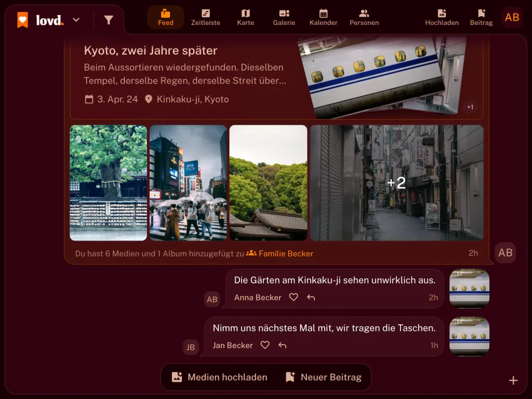The height and width of the screenshot is (399, 532).
Task: Open the train thumbnail beside Anna Becker's comment
Action: pos(469,288)
